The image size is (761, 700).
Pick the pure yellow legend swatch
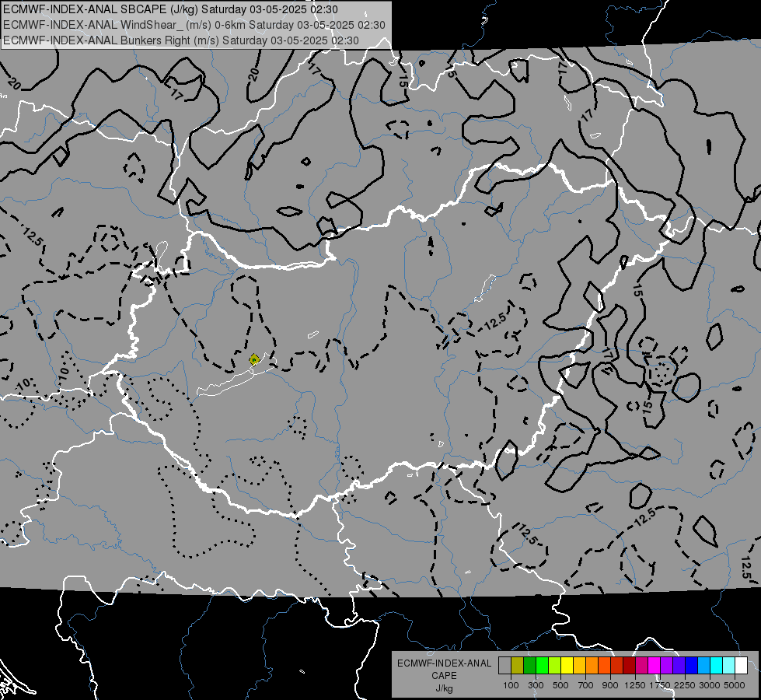click(567, 666)
